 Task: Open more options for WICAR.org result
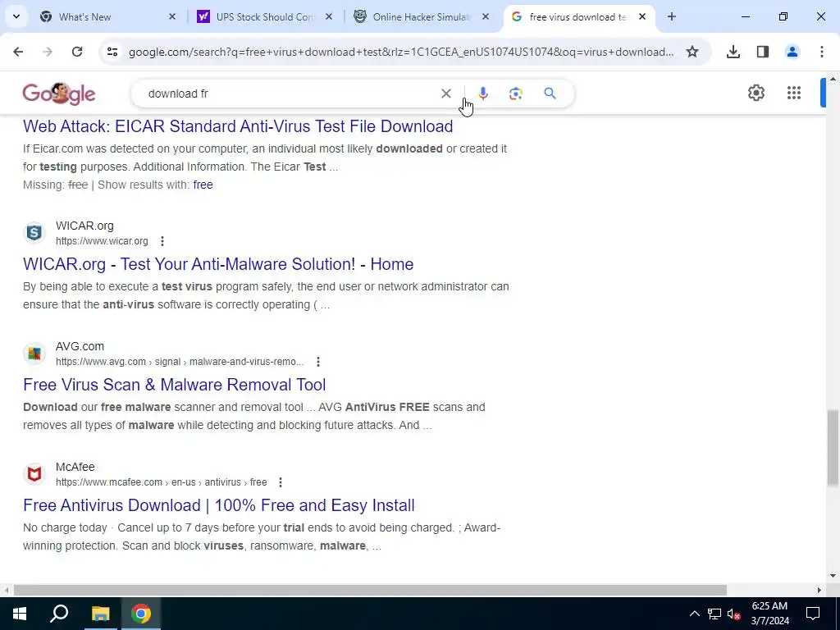[162, 241]
